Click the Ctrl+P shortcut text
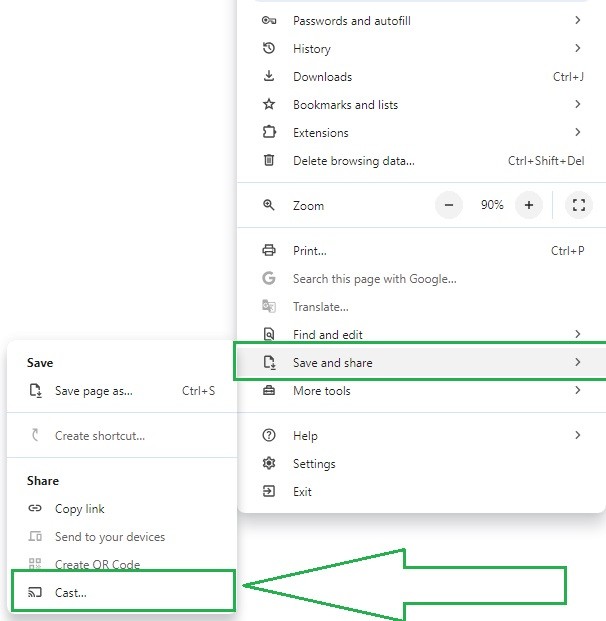Image resolution: width=606 pixels, height=621 pixels. [567, 250]
